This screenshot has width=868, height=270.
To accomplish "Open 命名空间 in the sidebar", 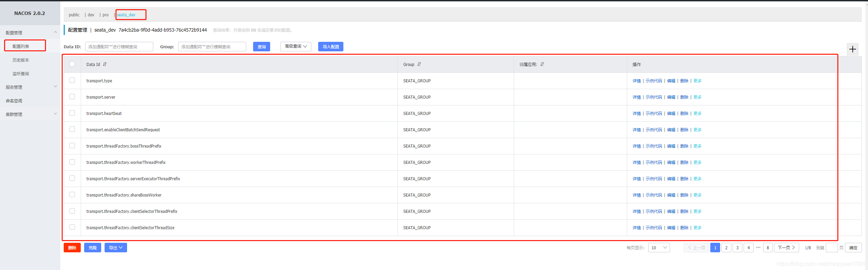I will [14, 101].
